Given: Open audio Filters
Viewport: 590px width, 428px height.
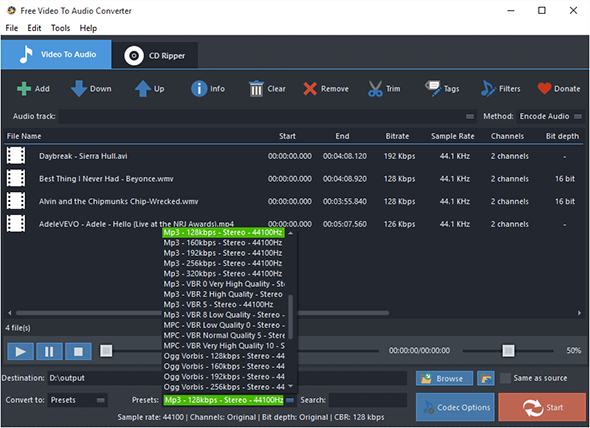Looking at the screenshot, I should (x=488, y=89).
